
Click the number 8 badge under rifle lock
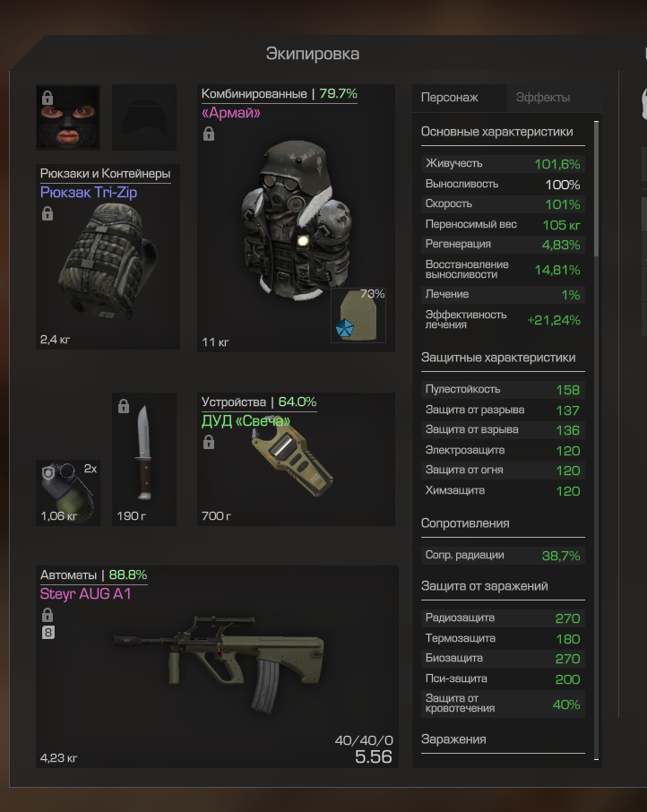47,633
